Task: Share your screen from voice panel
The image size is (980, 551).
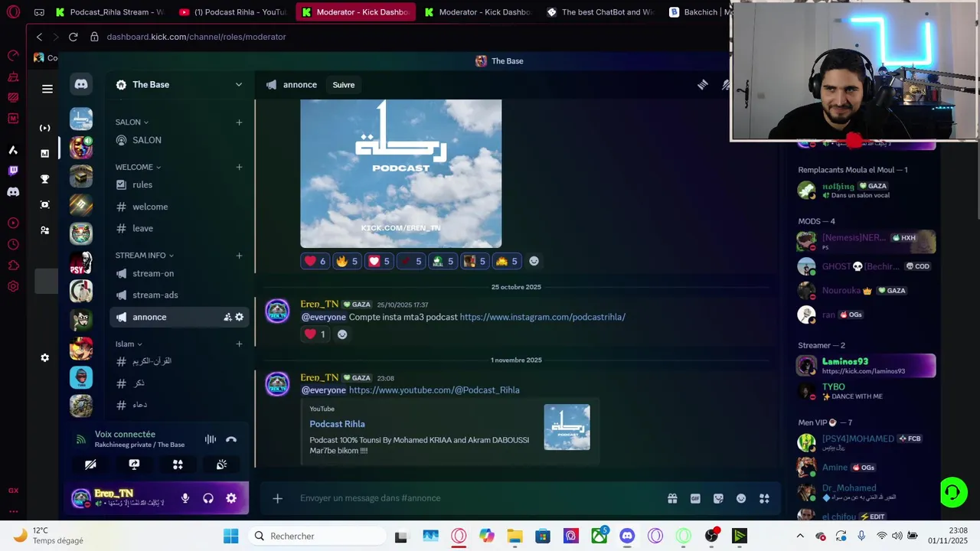Action: pyautogui.click(x=134, y=465)
